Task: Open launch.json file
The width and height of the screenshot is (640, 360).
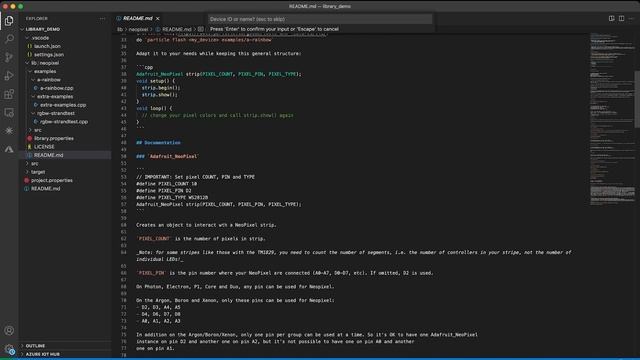Action: 47,46
